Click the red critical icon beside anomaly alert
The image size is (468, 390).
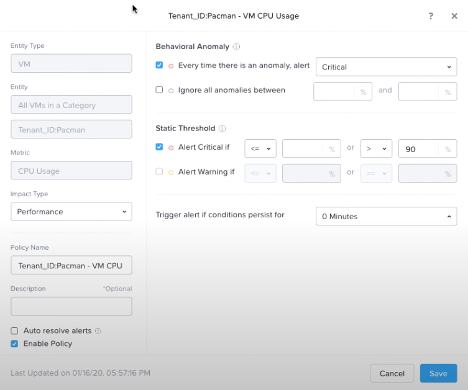pyautogui.click(x=171, y=66)
